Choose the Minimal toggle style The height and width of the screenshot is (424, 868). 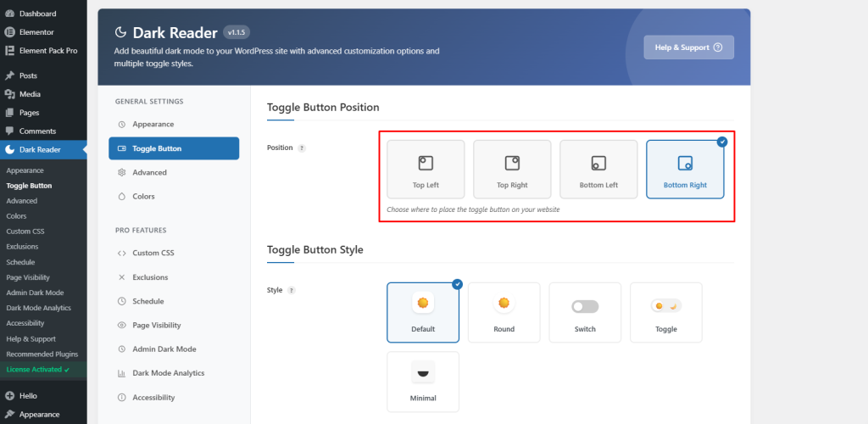[423, 382]
